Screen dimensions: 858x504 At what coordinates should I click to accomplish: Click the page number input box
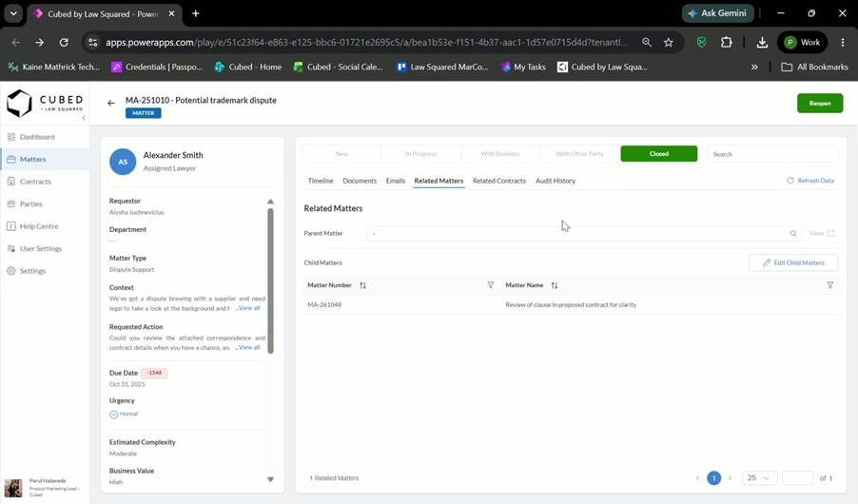[798, 478]
